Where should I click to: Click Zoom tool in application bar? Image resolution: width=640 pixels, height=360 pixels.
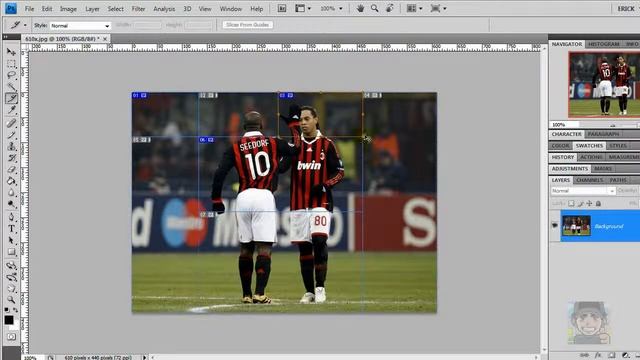pyautogui.click(x=374, y=8)
